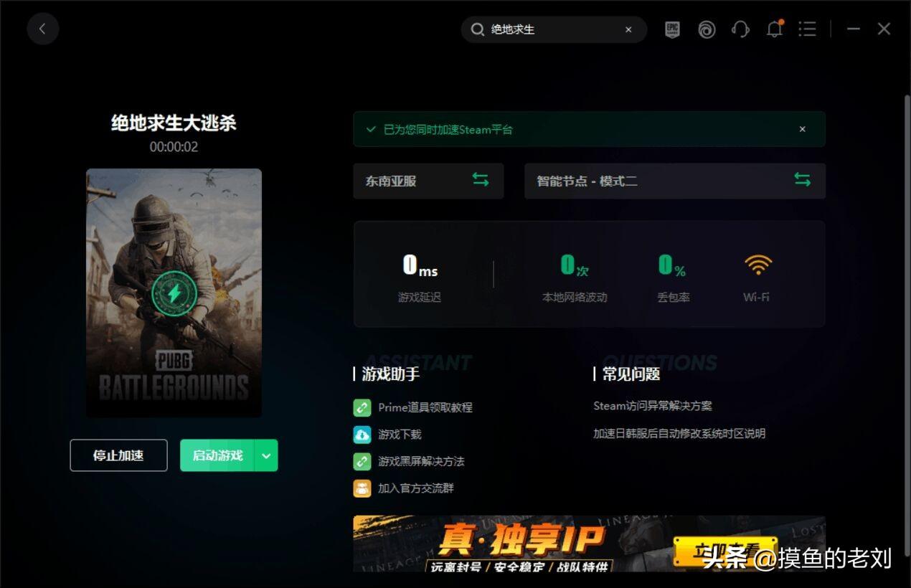Click the Wi-Fi signal icon
The height and width of the screenshot is (588, 911).
point(757,266)
